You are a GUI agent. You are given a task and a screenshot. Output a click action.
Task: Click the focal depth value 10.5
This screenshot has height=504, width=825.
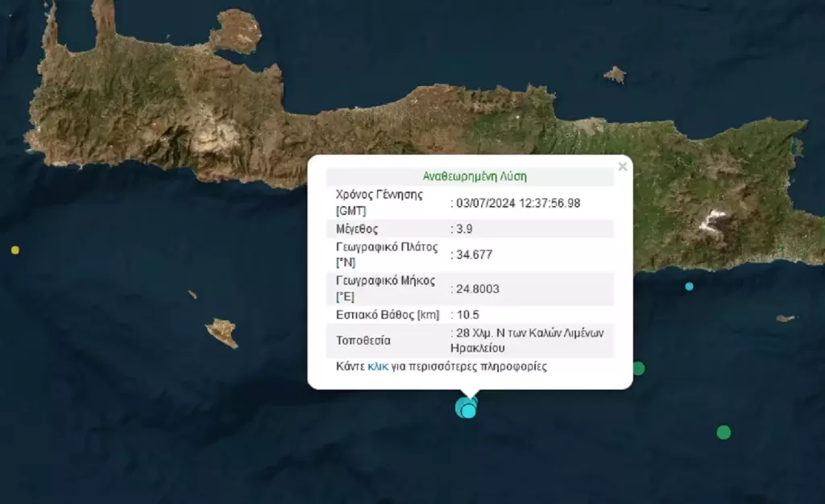click(467, 314)
